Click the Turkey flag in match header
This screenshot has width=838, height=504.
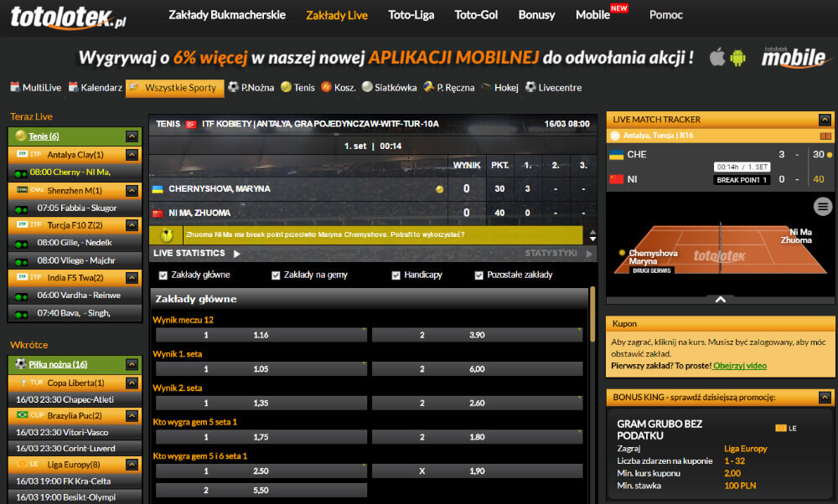[x=191, y=125]
